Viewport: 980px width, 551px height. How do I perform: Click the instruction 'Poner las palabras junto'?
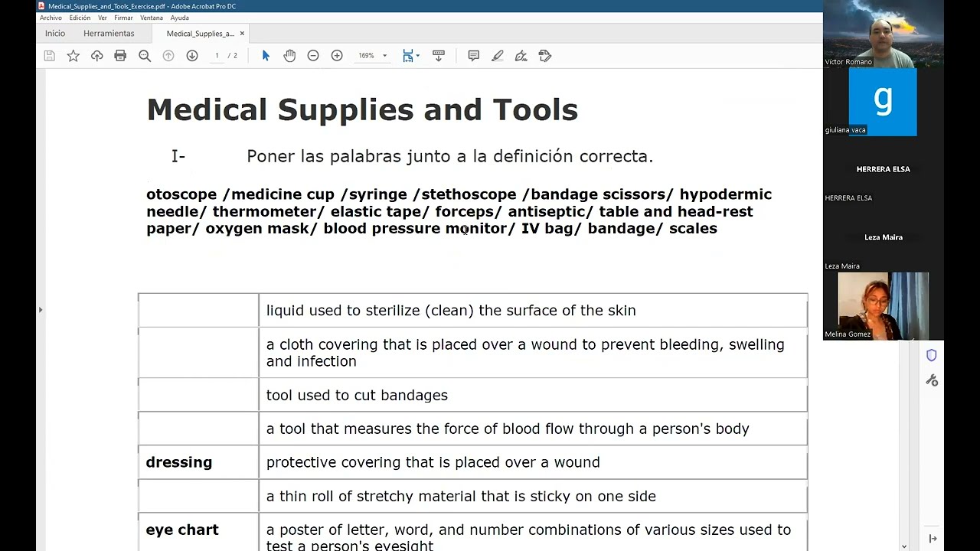[x=449, y=156]
